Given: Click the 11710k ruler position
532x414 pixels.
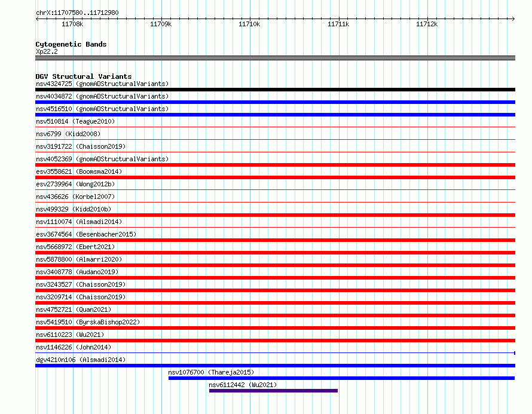Looking at the screenshot, I should point(249,24).
